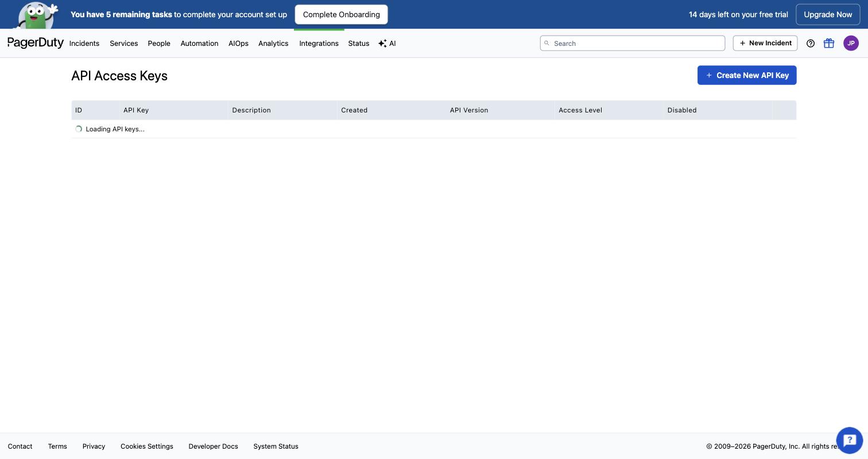Click the PagerDuty logo
The height and width of the screenshot is (459, 868).
click(36, 43)
